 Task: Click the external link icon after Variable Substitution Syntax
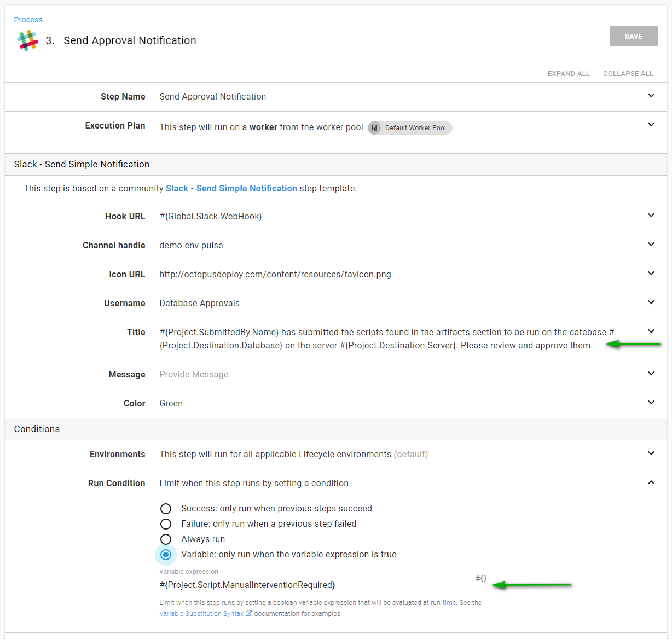click(x=249, y=614)
